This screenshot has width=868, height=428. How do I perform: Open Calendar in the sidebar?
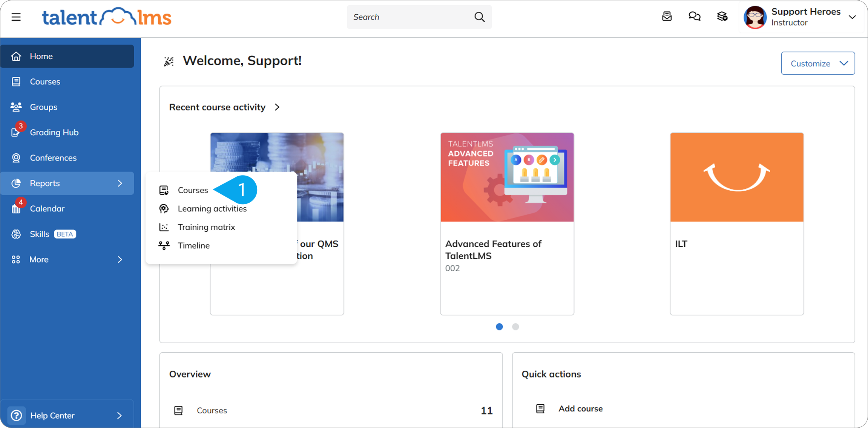tap(67, 209)
